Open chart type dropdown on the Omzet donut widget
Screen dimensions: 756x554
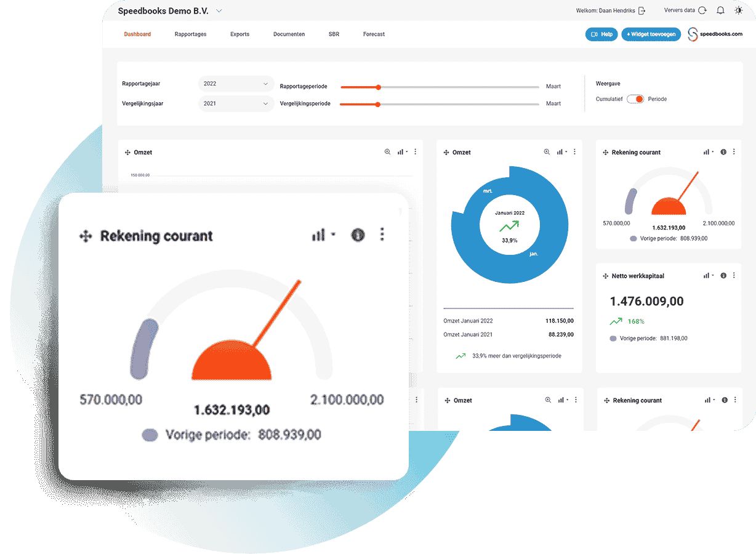(x=562, y=152)
